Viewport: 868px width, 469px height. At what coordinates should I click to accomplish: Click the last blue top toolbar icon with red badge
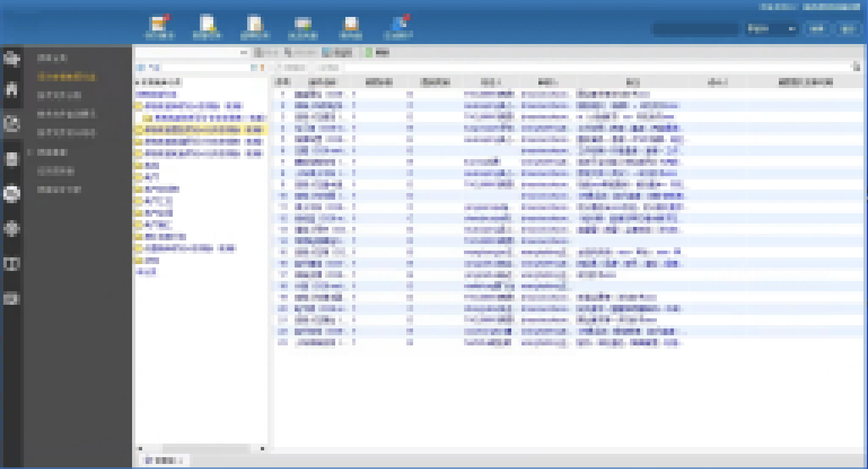pyautogui.click(x=398, y=26)
